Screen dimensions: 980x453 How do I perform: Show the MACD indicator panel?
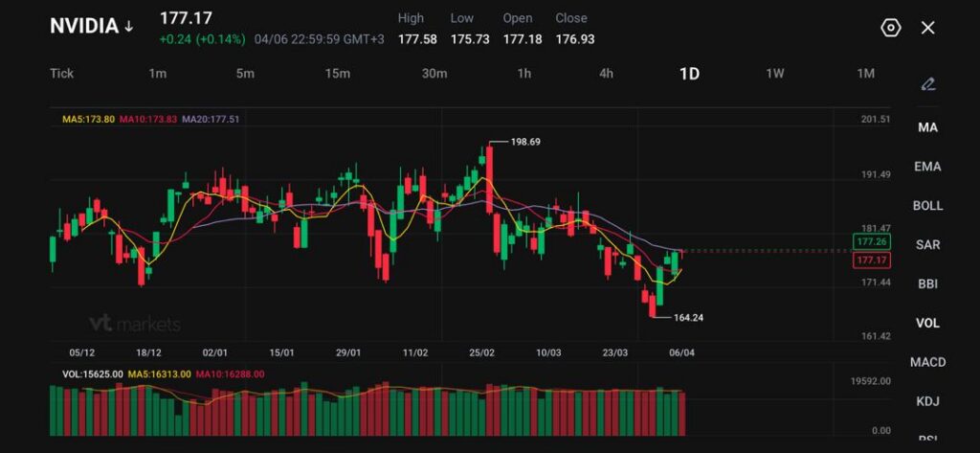pos(927,362)
